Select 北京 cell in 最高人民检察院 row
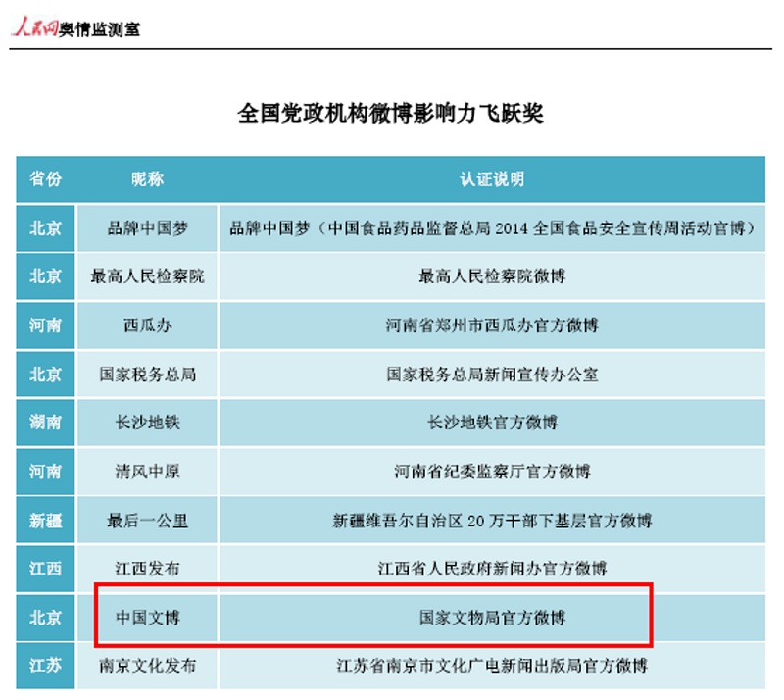 click(x=45, y=276)
